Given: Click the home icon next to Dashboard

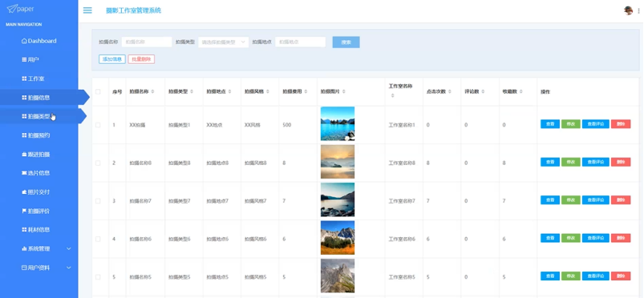Looking at the screenshot, I should 24,41.
